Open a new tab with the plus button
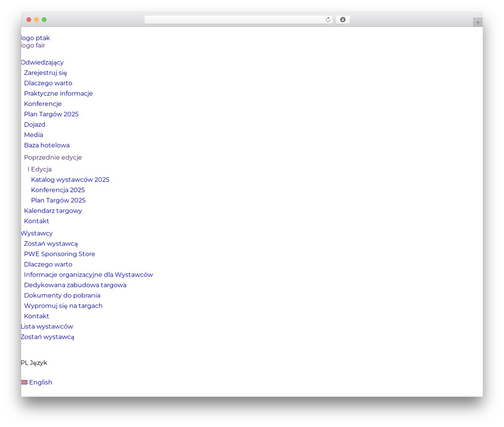The height and width of the screenshot is (427, 504). point(478,22)
